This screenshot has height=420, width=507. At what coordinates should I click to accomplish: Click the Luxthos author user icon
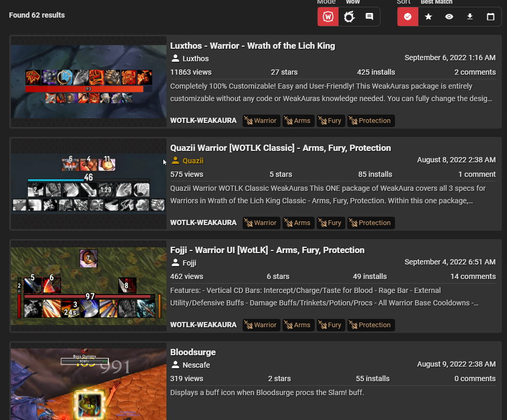pyautogui.click(x=175, y=58)
